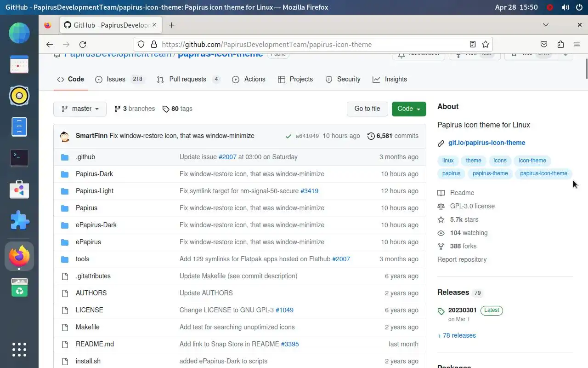Open the + 78 releases link

pos(457,336)
